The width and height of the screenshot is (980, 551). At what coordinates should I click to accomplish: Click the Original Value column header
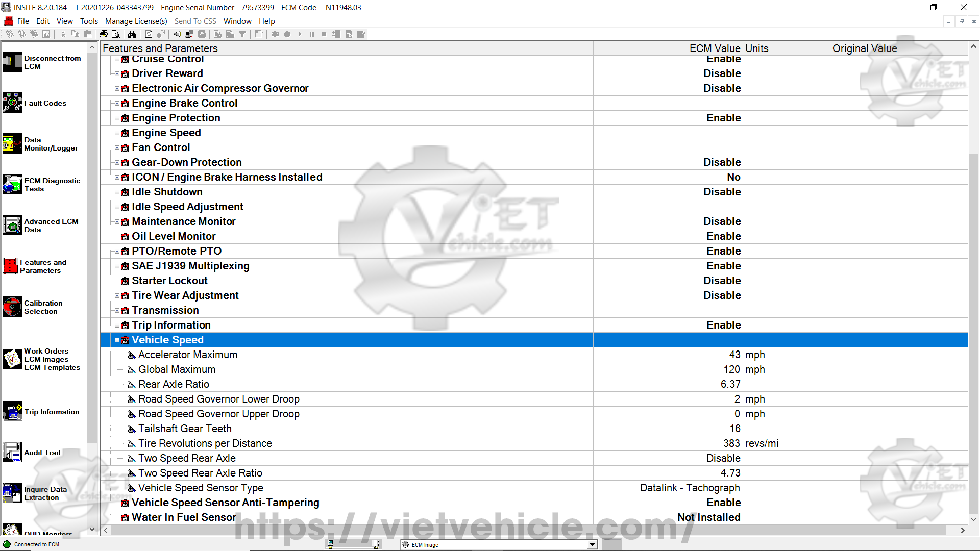tap(865, 48)
